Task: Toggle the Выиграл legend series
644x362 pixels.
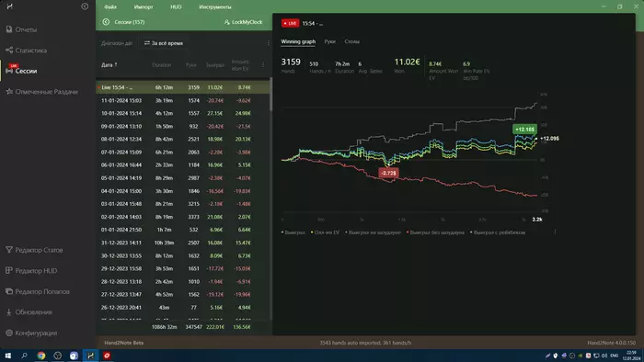Action: coord(293,232)
